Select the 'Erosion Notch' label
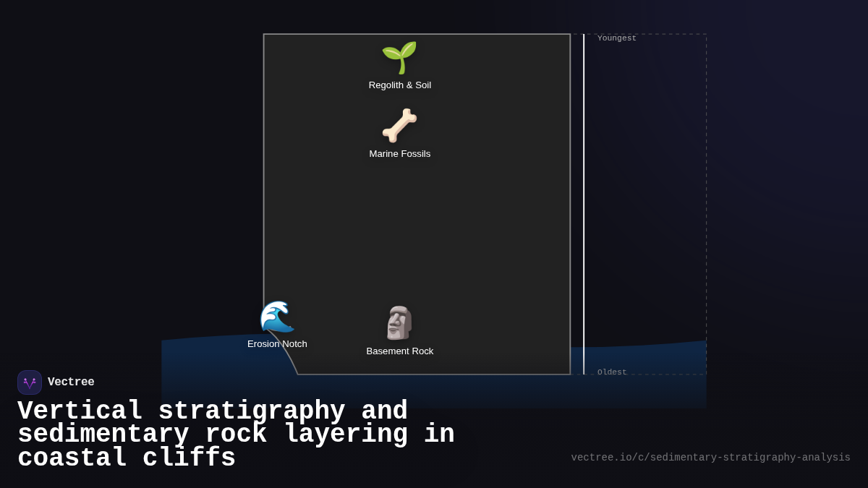This screenshot has height=488, width=868. click(x=277, y=344)
